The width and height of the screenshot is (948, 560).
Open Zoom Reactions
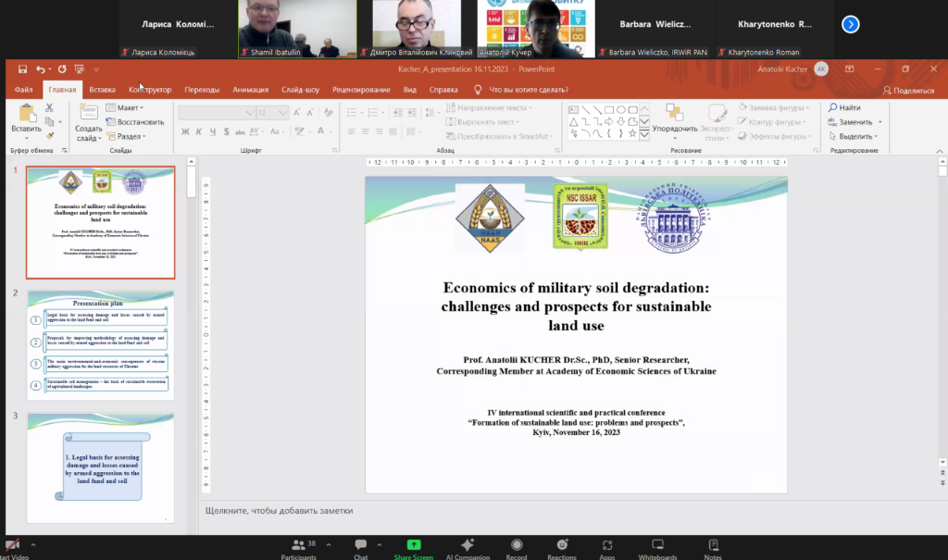(561, 545)
